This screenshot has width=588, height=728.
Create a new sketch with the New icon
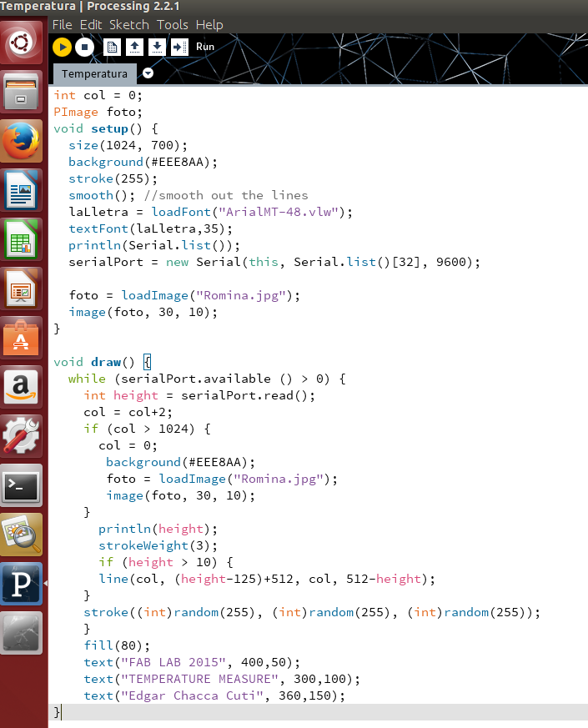(x=112, y=47)
